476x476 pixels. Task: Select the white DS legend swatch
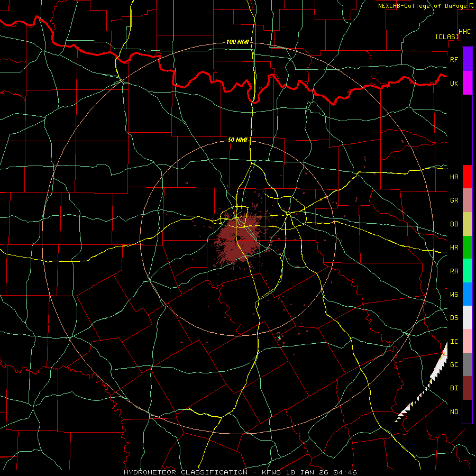[467, 317]
